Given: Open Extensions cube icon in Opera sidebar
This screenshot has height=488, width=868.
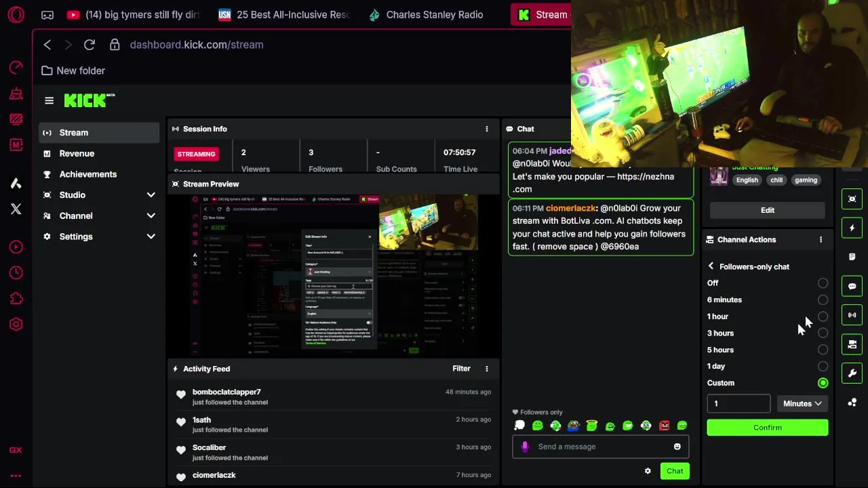Looking at the screenshot, I should [x=16, y=299].
